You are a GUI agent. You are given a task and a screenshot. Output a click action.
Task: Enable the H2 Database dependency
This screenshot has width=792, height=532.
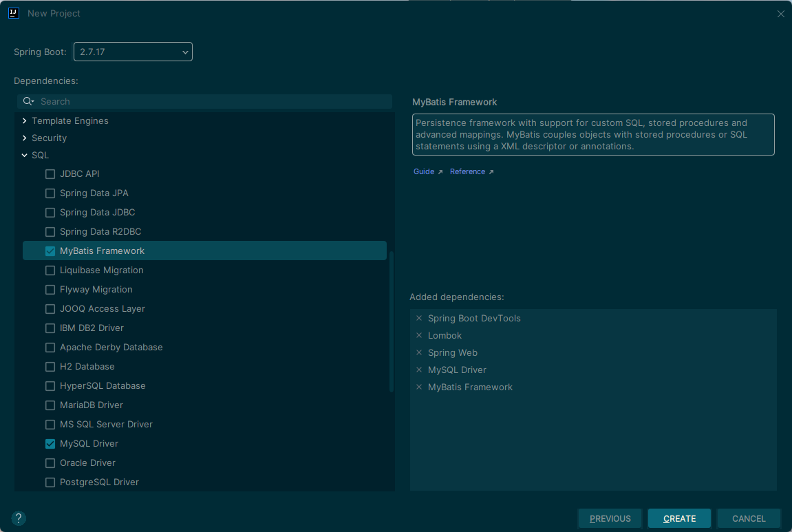[x=50, y=366]
